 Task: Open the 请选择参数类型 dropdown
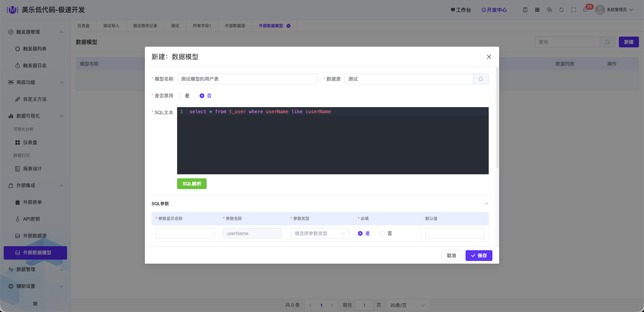(320, 233)
